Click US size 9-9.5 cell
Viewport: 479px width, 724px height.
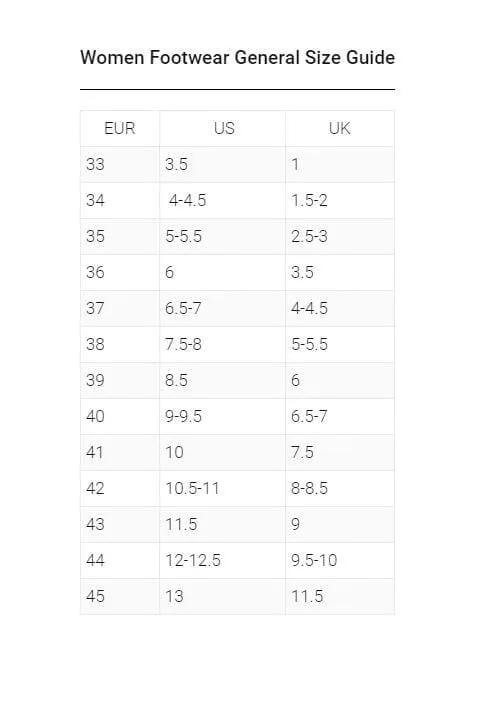tap(223, 416)
